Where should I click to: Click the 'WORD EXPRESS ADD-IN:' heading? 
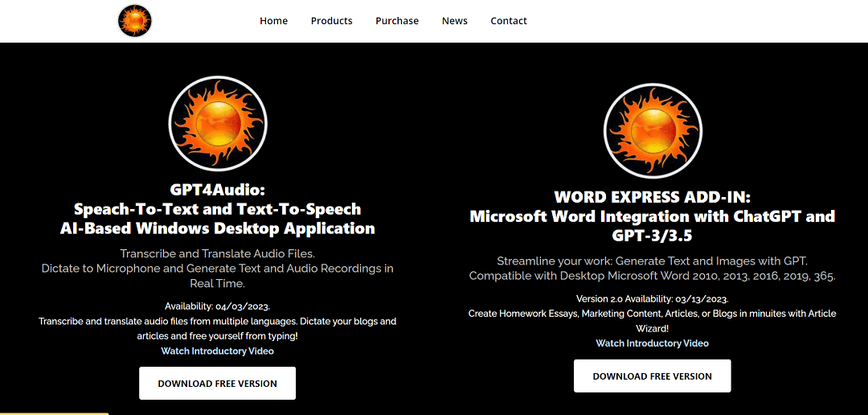652,197
